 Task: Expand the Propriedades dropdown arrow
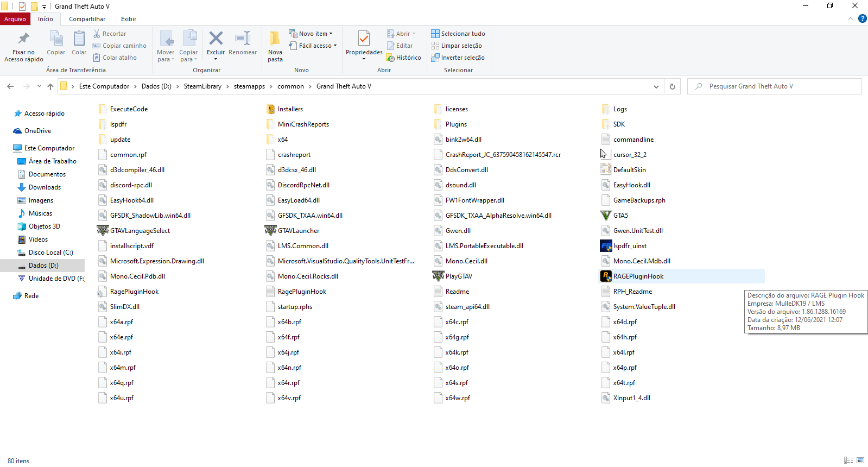coord(364,59)
